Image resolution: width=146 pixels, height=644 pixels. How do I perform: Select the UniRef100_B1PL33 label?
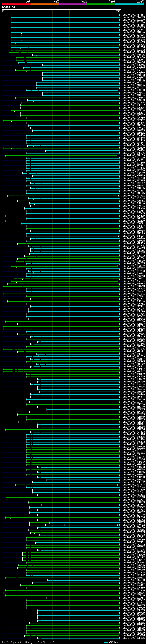click(x=133, y=156)
